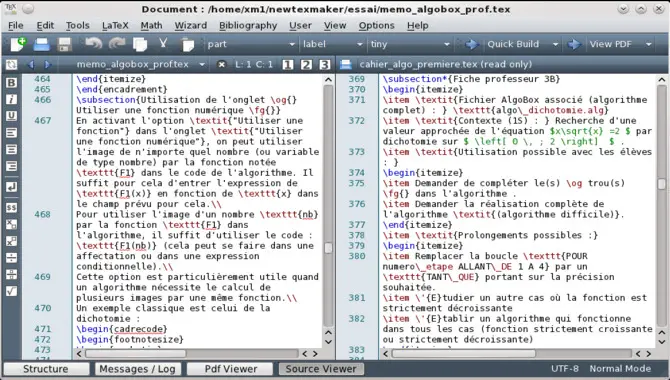
Task: Go to previous document arrow
Action: tap(30, 65)
